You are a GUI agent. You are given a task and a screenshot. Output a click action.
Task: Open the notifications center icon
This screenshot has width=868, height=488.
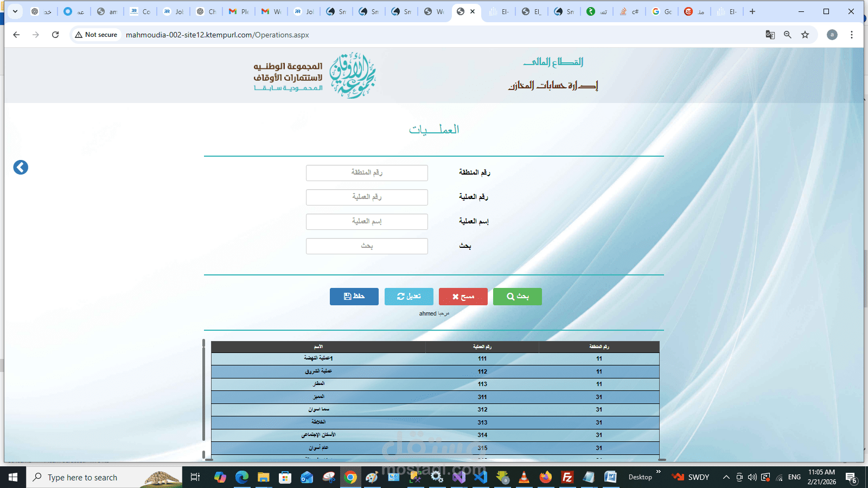click(851, 478)
